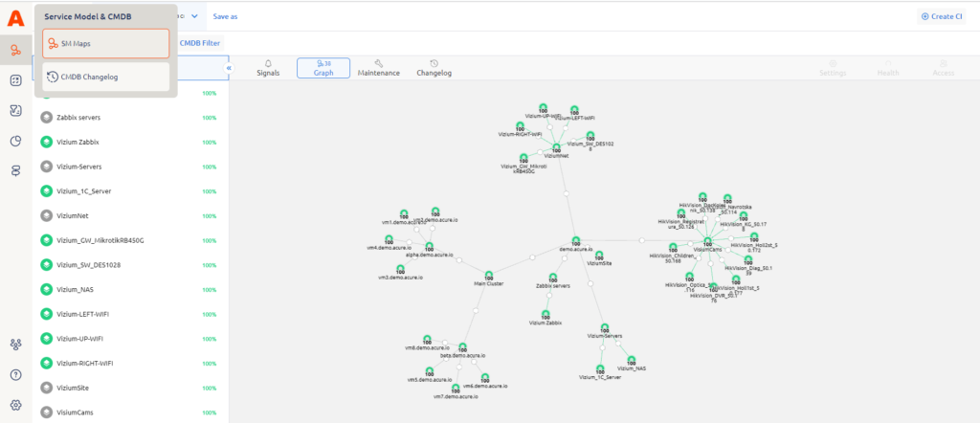Select the vm3.demo.acure.io graph node
The height and width of the screenshot is (423, 980).
point(400,269)
